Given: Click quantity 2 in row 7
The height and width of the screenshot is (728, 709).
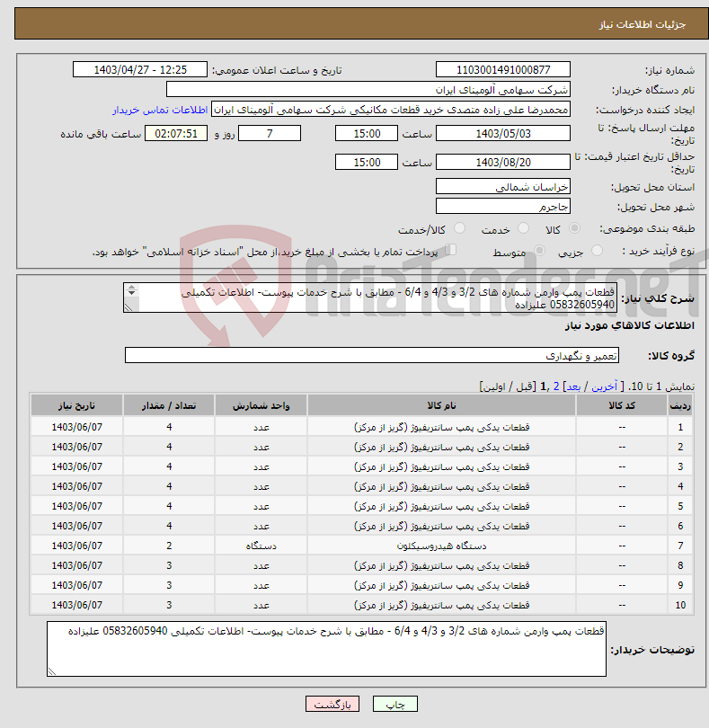Looking at the screenshot, I should (x=169, y=546).
